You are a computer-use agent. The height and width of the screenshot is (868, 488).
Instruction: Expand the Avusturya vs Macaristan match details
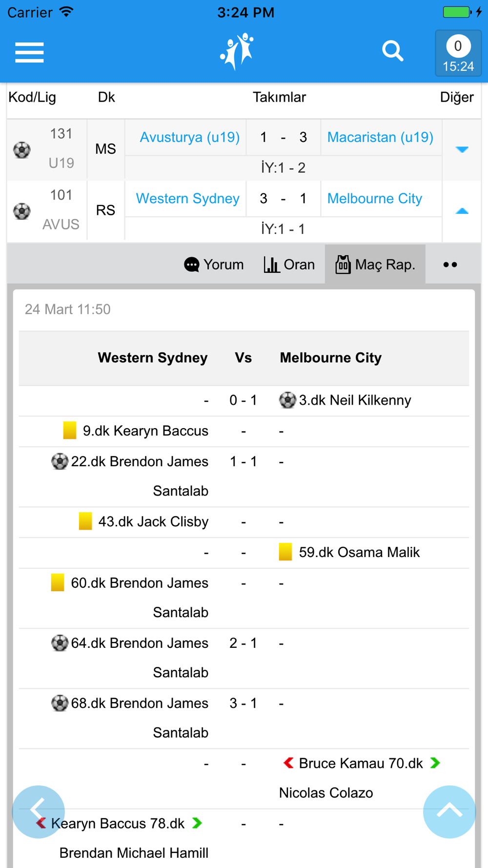click(x=462, y=149)
